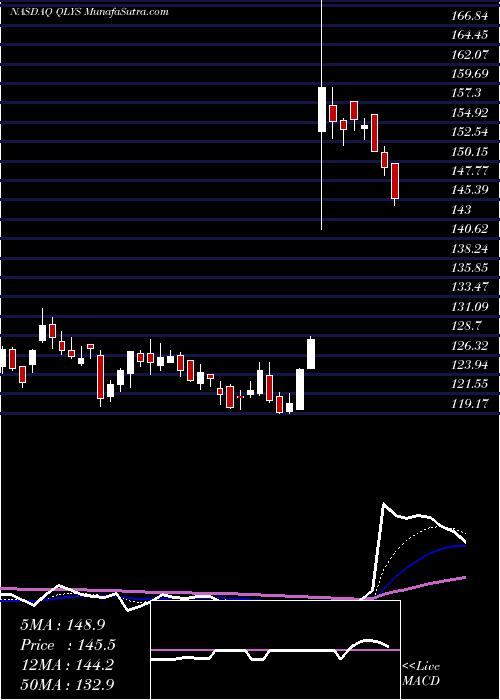
Task: Click the 121.55 price axis label
Action: click(470, 383)
